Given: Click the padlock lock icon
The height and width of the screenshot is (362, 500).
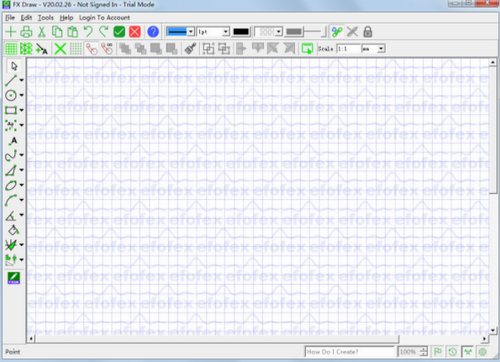Looking at the screenshot, I should 368,32.
